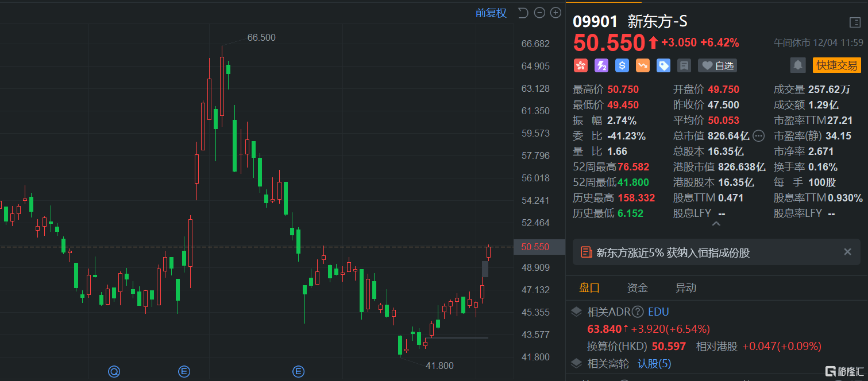Viewport: 868px width, 381px height.
Task: Click the Hong Kong market flag icon
Action: [581, 65]
